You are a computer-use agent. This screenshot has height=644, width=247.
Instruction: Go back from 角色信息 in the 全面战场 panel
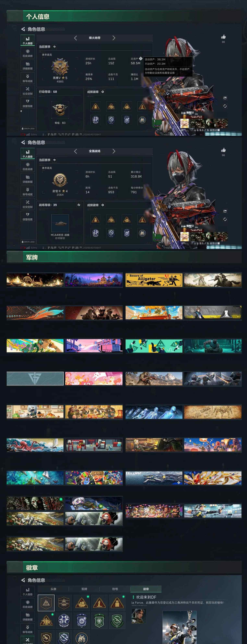pyautogui.click(x=23, y=142)
